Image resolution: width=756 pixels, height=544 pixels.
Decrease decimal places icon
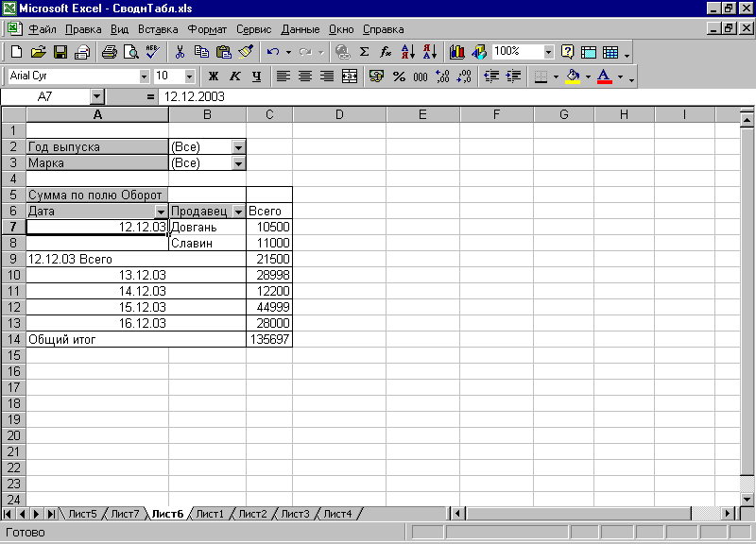point(464,76)
